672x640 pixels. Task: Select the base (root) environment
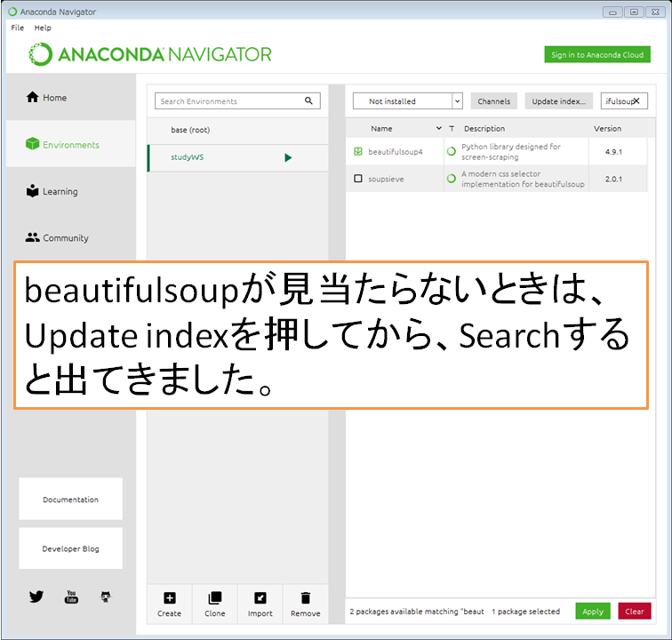[x=238, y=130]
